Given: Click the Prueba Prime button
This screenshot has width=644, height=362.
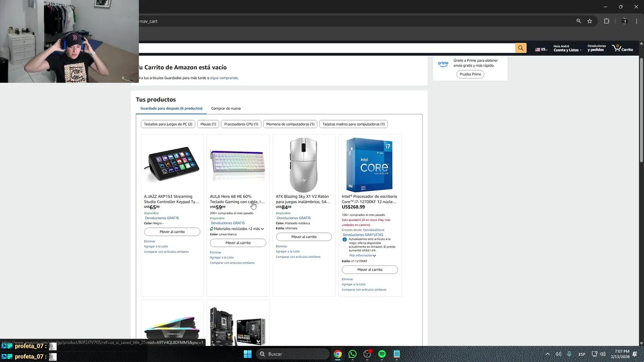Looking at the screenshot, I should click(470, 74).
